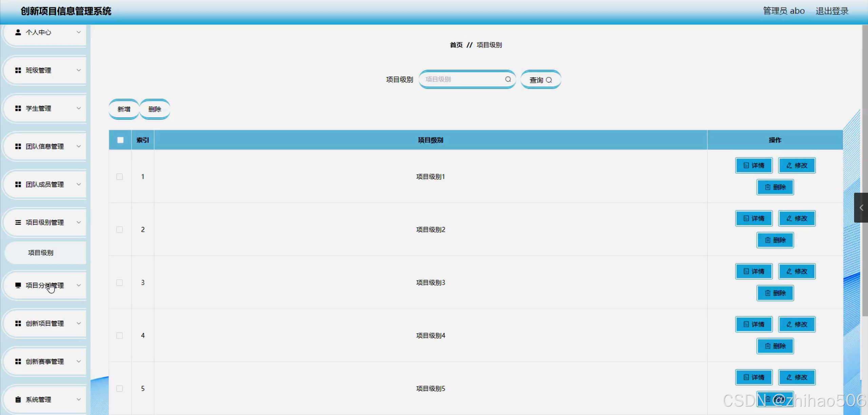Click 修改 button for 项目级别2
This screenshot has width=868, height=415.
point(797,218)
